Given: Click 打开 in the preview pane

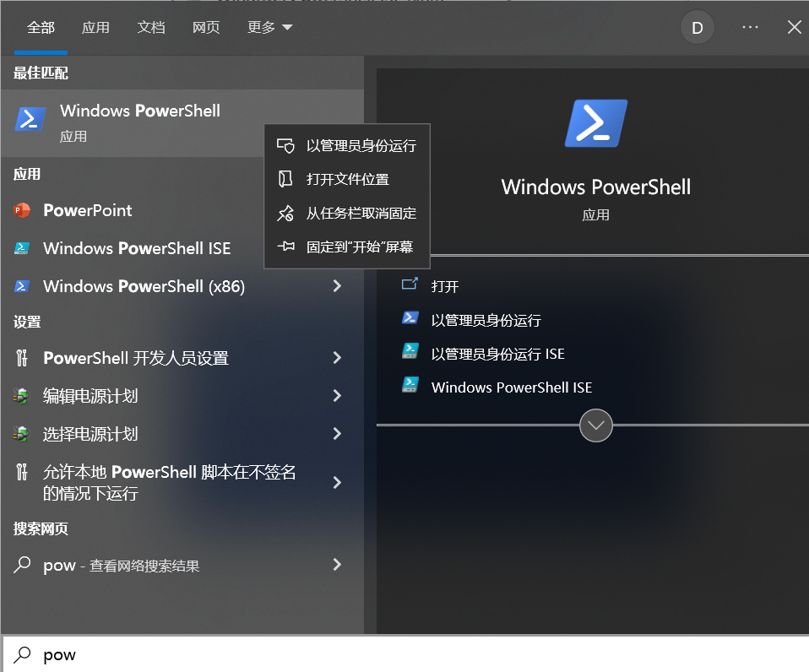Looking at the screenshot, I should pos(444,286).
